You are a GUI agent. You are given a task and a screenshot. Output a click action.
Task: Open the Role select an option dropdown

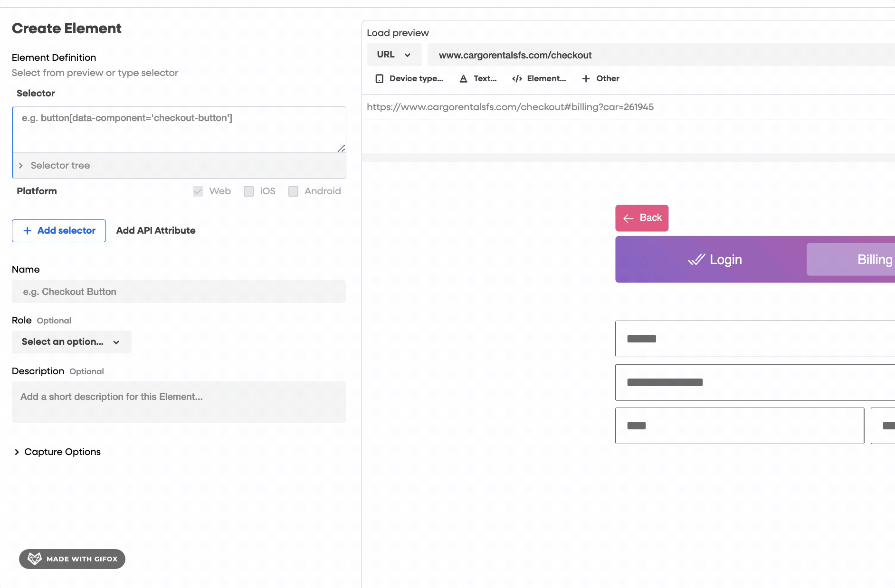[71, 342]
